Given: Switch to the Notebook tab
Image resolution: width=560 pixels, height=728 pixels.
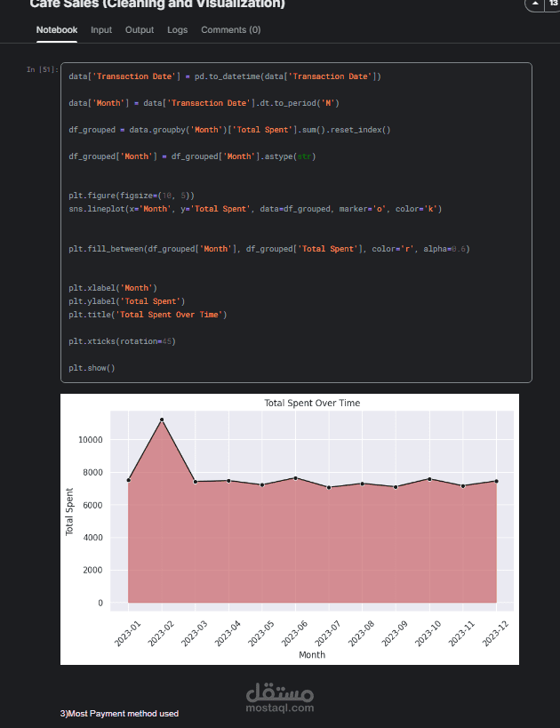Looking at the screenshot, I should pos(57,29).
